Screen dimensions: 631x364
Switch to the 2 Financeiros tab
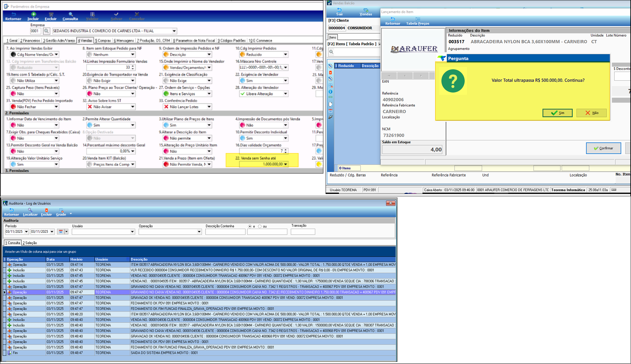[x=30, y=41]
